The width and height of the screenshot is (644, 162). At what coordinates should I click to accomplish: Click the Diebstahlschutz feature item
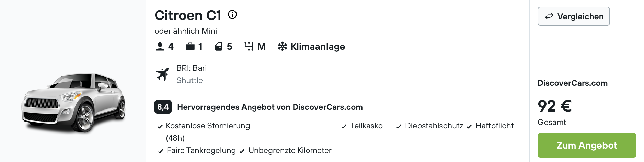429,126
